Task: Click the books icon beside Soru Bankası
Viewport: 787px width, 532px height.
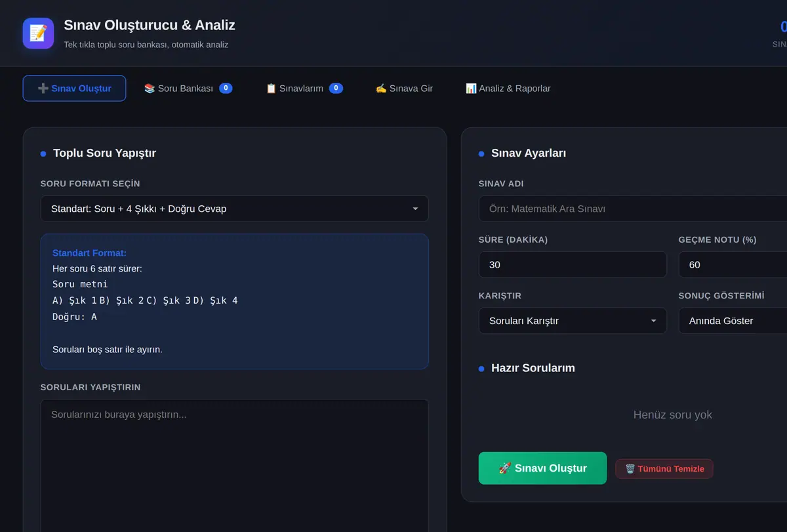Action: (x=150, y=89)
